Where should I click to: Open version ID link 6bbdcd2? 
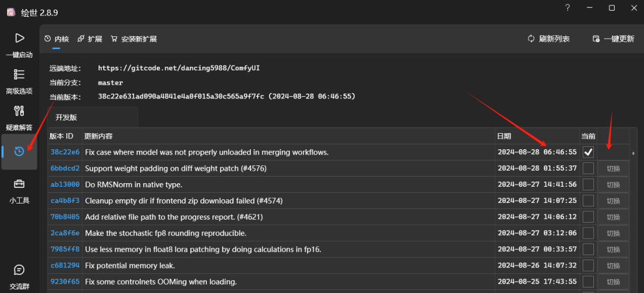tap(65, 168)
